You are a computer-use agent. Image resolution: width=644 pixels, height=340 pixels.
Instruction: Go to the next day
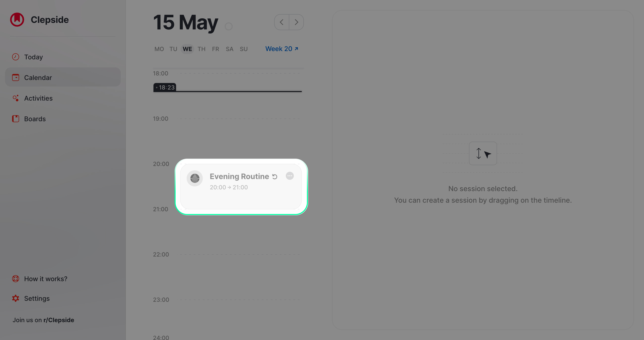(296, 22)
